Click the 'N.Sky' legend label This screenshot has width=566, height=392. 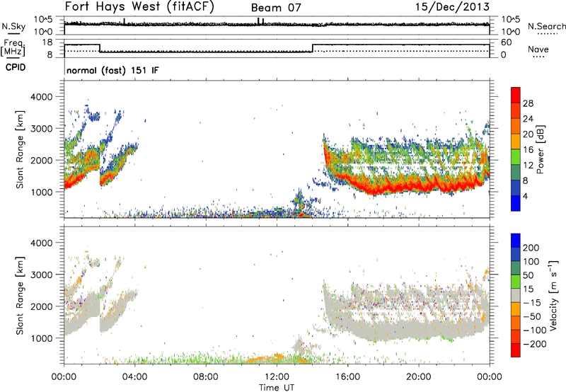tap(13, 26)
